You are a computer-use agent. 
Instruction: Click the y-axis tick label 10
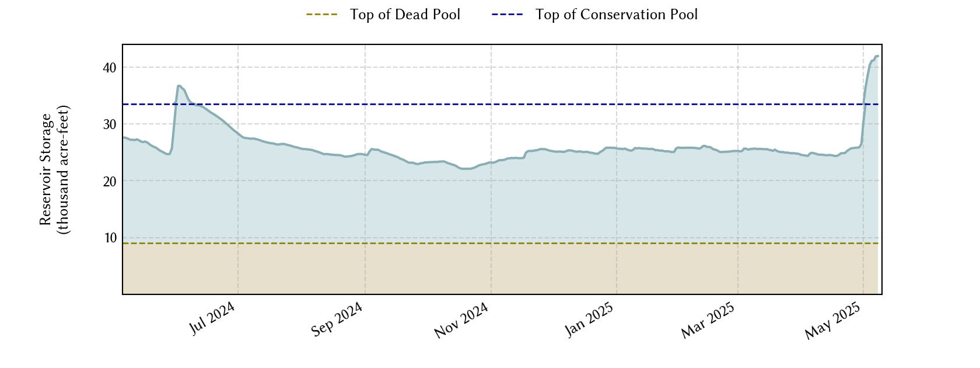tap(110, 238)
